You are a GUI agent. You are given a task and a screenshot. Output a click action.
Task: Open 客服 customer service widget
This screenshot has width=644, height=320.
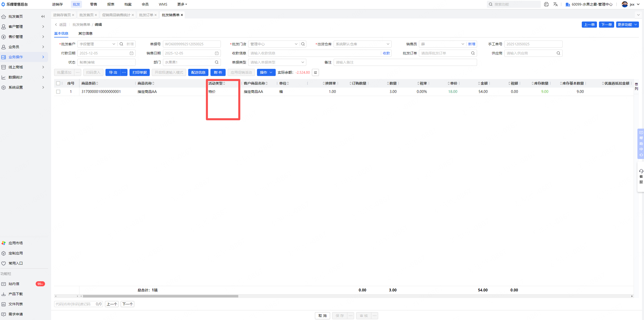coord(641,176)
